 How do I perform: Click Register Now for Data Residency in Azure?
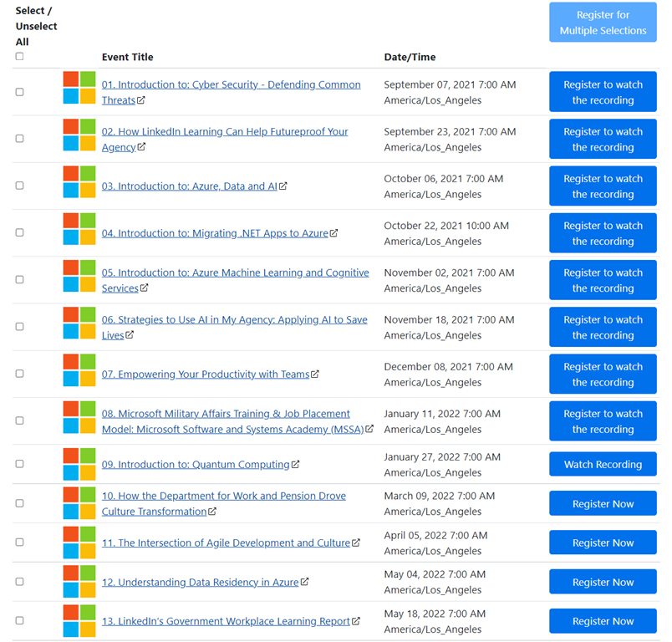click(x=603, y=582)
